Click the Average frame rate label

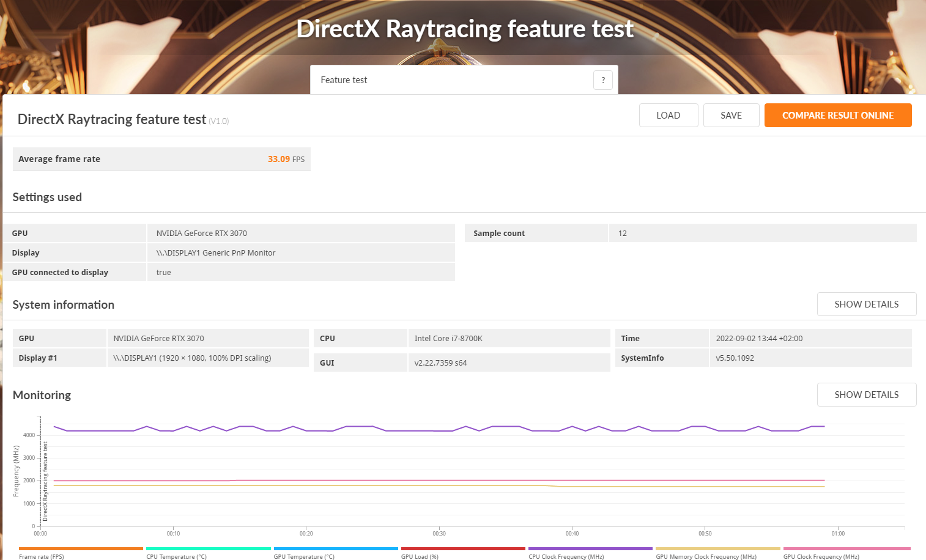(59, 159)
